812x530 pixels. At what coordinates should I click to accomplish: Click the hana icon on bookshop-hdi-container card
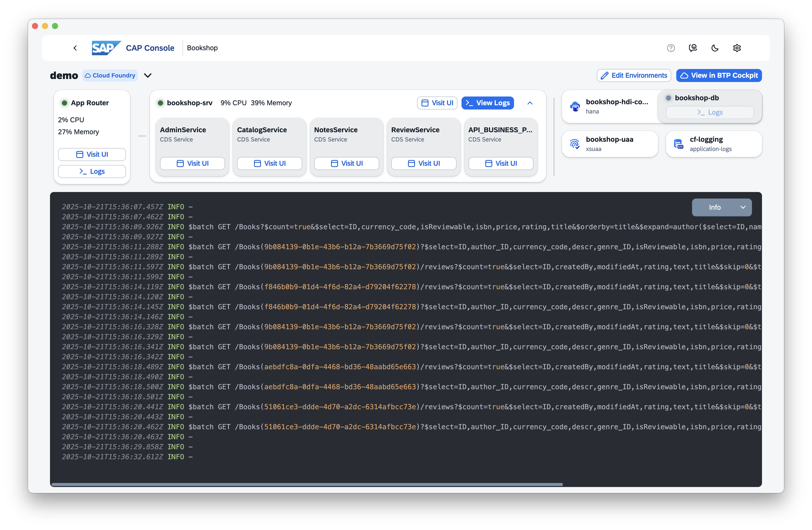(575, 106)
